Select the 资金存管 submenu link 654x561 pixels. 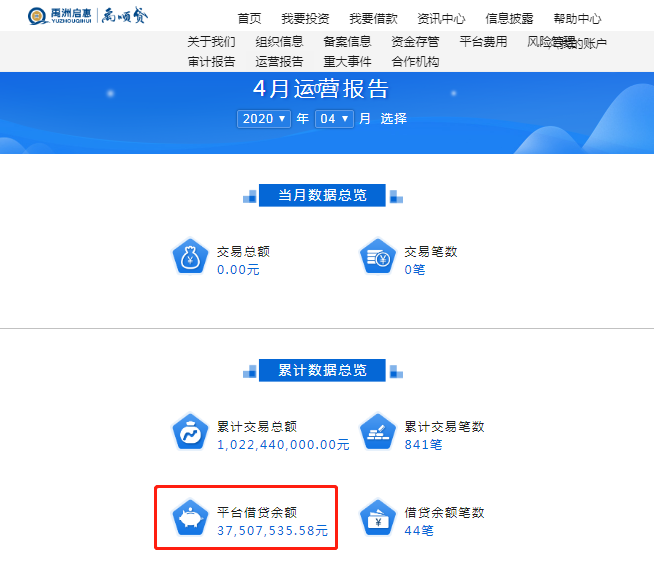point(415,41)
